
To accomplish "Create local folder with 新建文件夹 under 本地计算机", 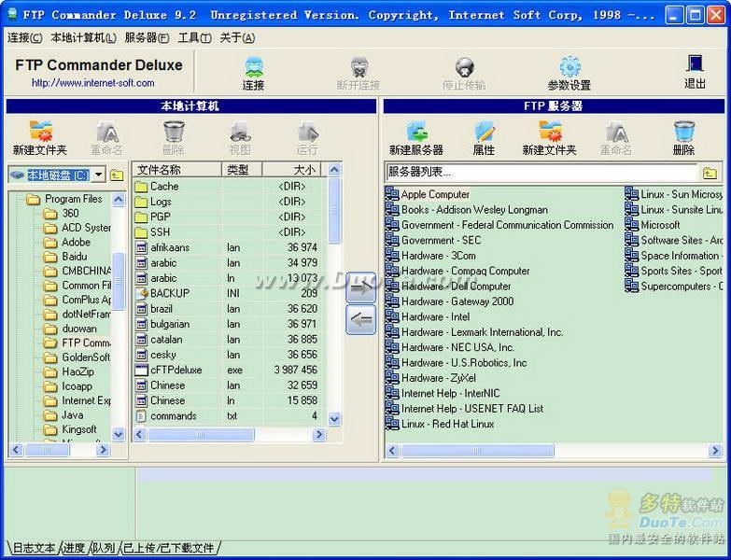I will tap(40, 138).
